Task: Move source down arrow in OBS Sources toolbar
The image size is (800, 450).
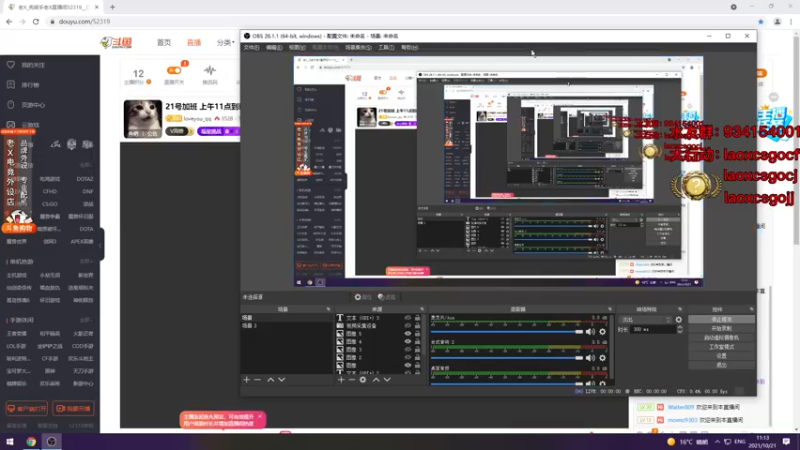Action: click(x=387, y=380)
